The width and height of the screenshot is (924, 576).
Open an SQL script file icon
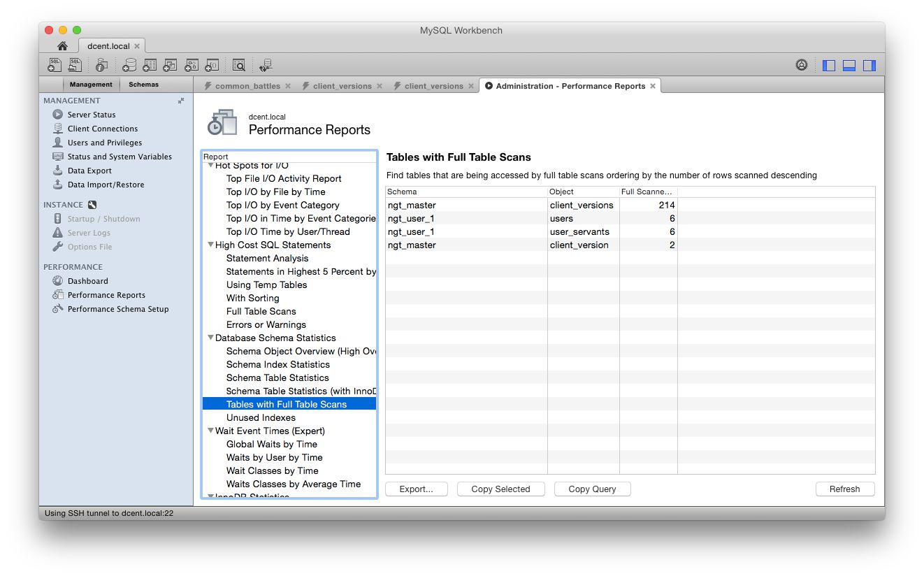coord(75,65)
